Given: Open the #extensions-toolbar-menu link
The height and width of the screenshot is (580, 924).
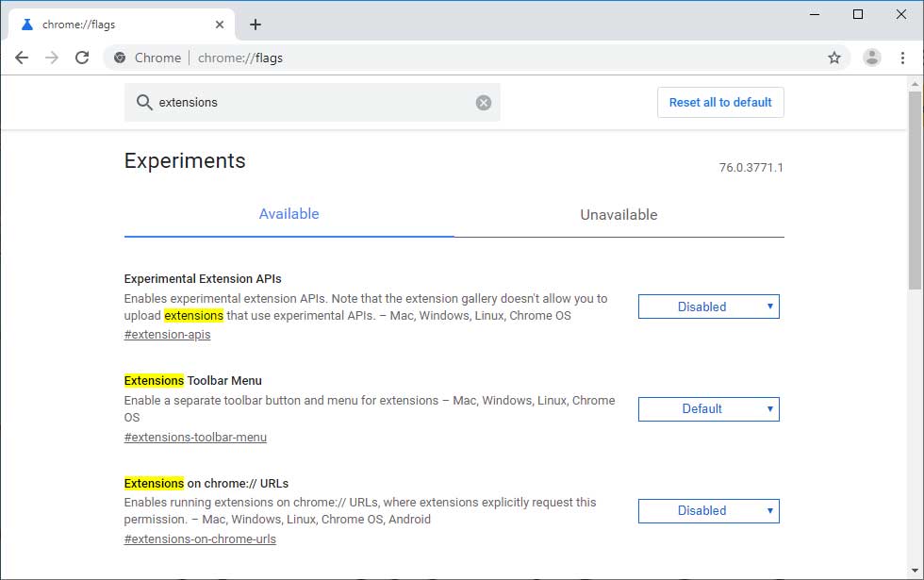Looking at the screenshot, I should pos(195,438).
